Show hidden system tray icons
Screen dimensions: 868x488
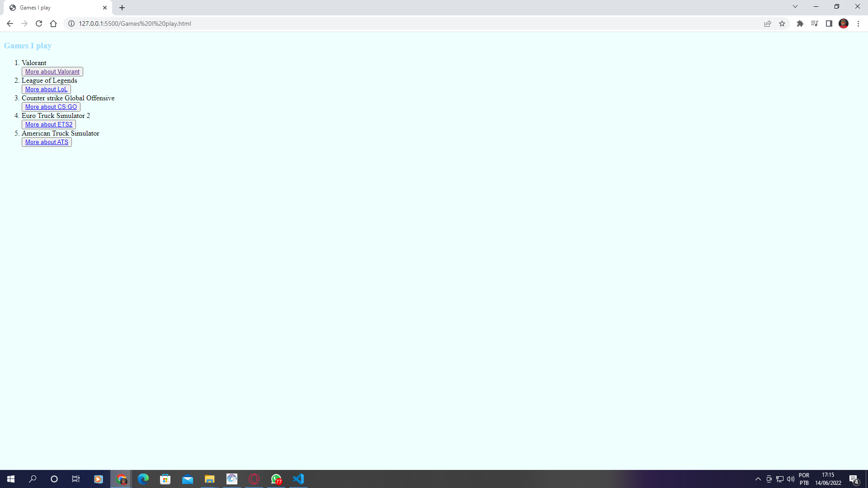click(758, 479)
